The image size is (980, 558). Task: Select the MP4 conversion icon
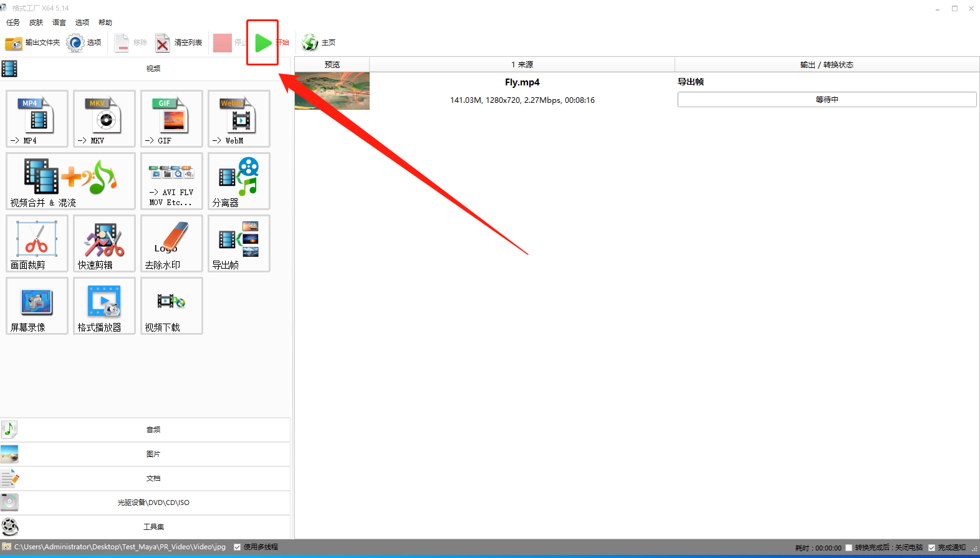37,118
